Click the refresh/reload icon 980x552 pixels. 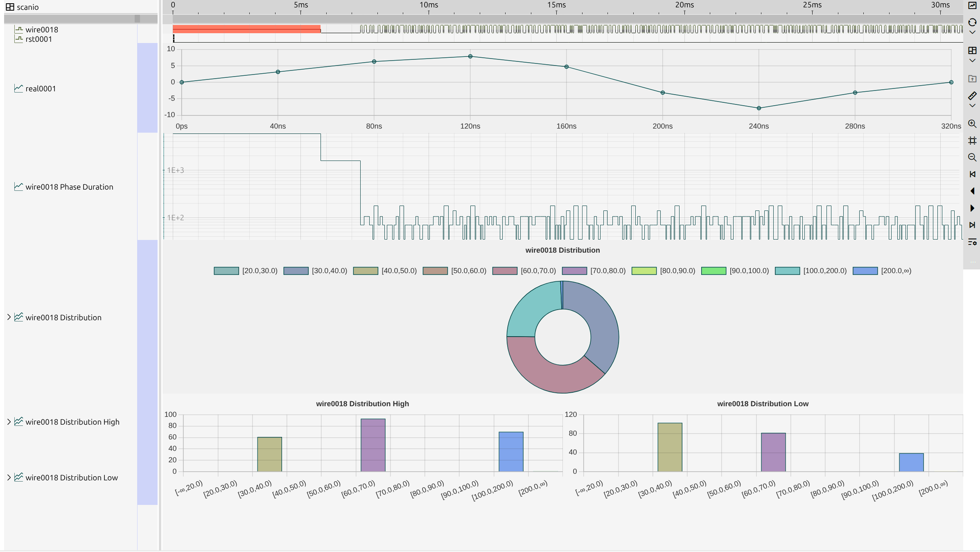972,22
